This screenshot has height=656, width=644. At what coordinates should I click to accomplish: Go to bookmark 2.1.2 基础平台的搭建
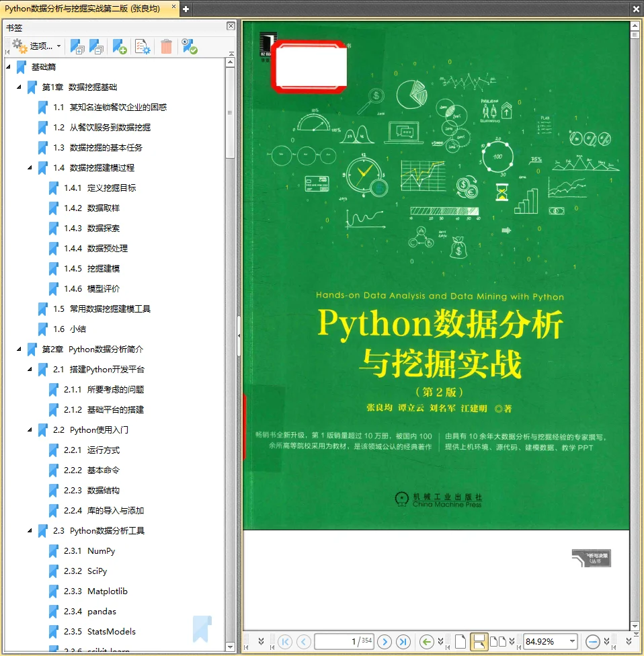(x=104, y=409)
